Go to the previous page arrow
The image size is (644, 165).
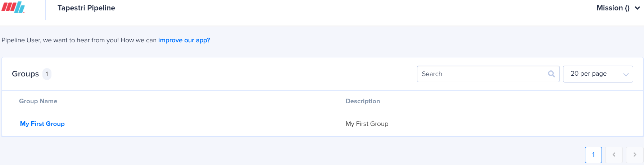[614, 155]
